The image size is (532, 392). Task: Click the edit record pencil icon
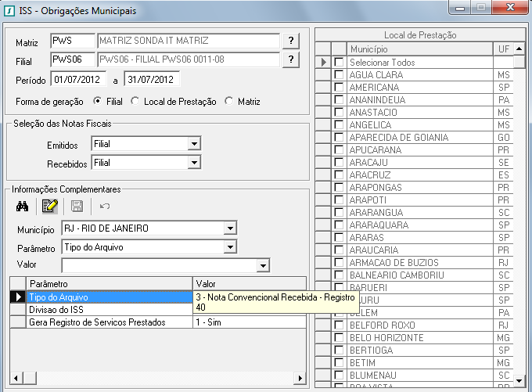coord(51,207)
